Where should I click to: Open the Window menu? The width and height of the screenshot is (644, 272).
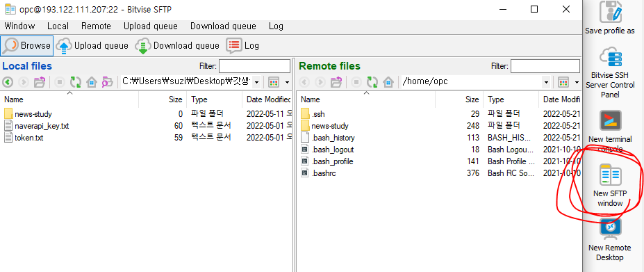pos(19,26)
